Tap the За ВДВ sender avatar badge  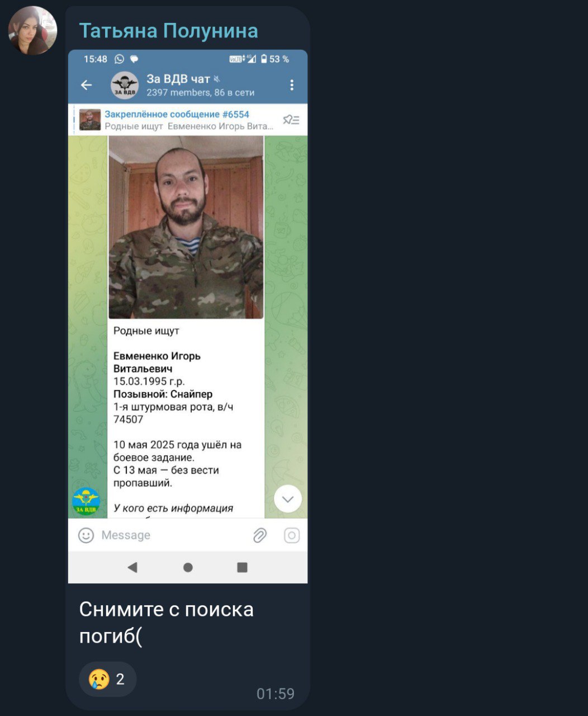pyautogui.click(x=86, y=502)
